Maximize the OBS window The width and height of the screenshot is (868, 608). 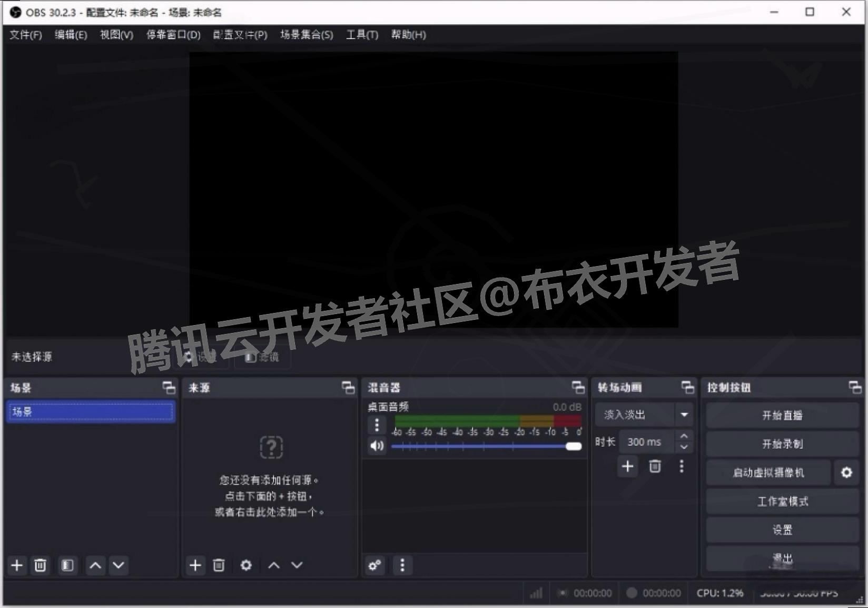(810, 12)
